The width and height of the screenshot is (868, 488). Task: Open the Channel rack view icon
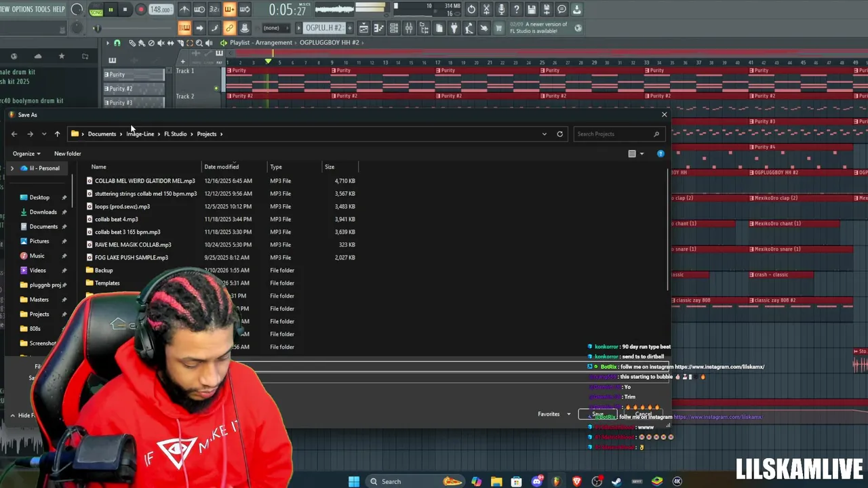(393, 28)
